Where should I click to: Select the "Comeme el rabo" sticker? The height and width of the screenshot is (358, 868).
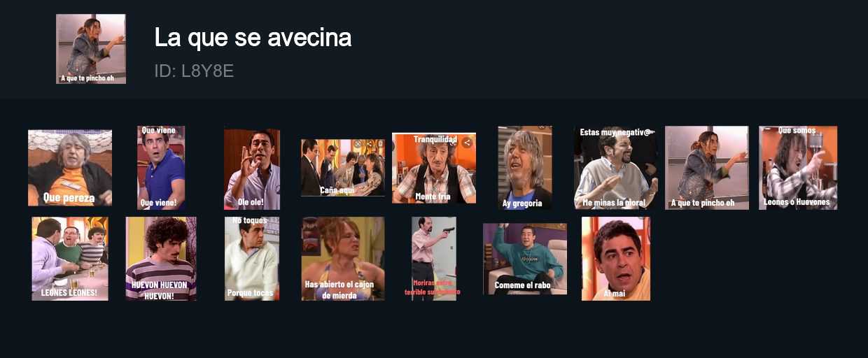pos(525,259)
